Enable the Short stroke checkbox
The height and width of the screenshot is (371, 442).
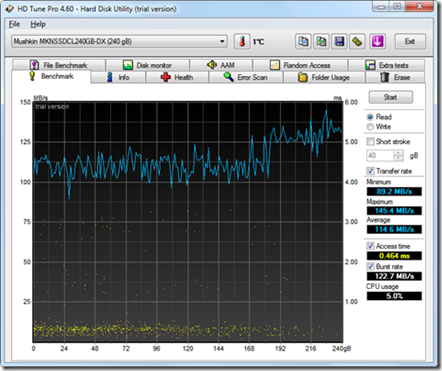370,141
